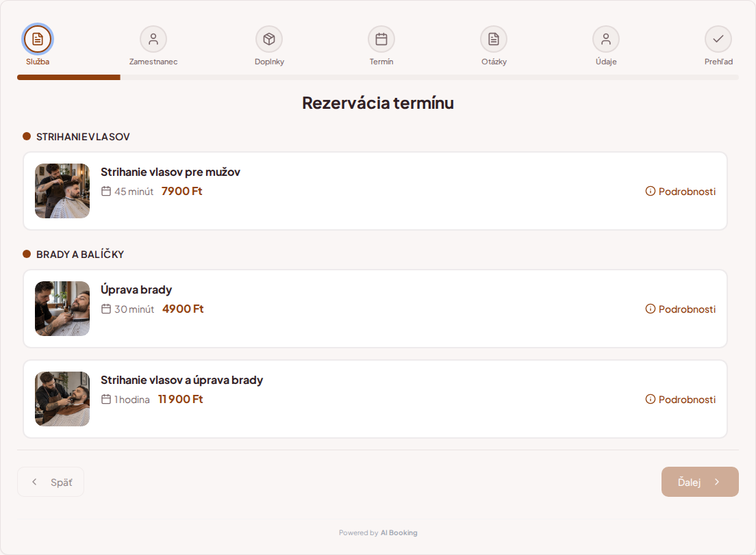756x555 pixels.
Task: Click the 30 minút duration text
Action: pyautogui.click(x=134, y=309)
